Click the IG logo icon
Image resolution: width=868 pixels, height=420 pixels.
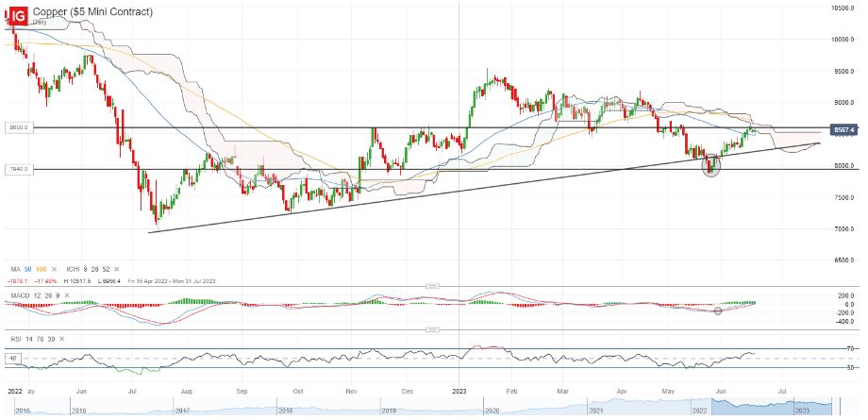coord(18,17)
